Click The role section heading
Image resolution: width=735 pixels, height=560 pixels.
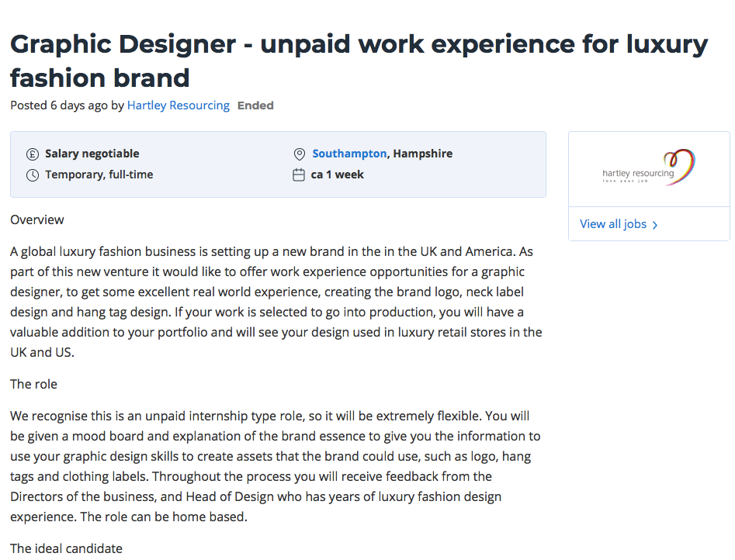[x=33, y=384]
